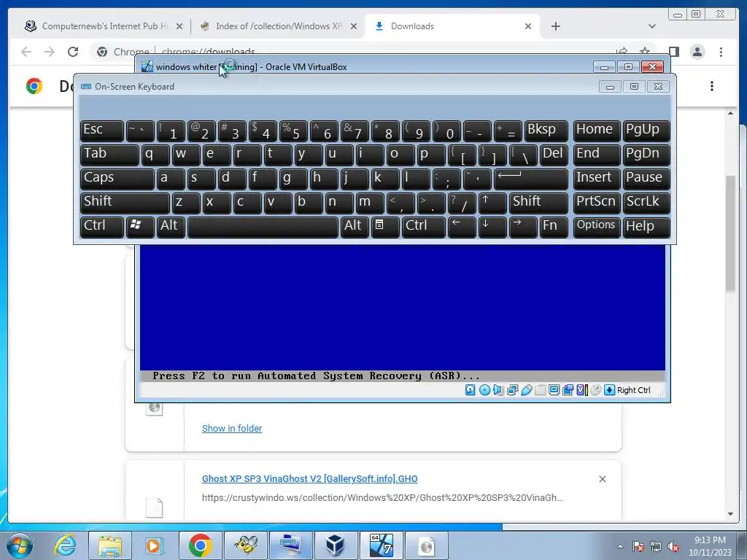The image size is (747, 560).
Task: Open a new Chrome tab with plus button
Action: (x=556, y=26)
